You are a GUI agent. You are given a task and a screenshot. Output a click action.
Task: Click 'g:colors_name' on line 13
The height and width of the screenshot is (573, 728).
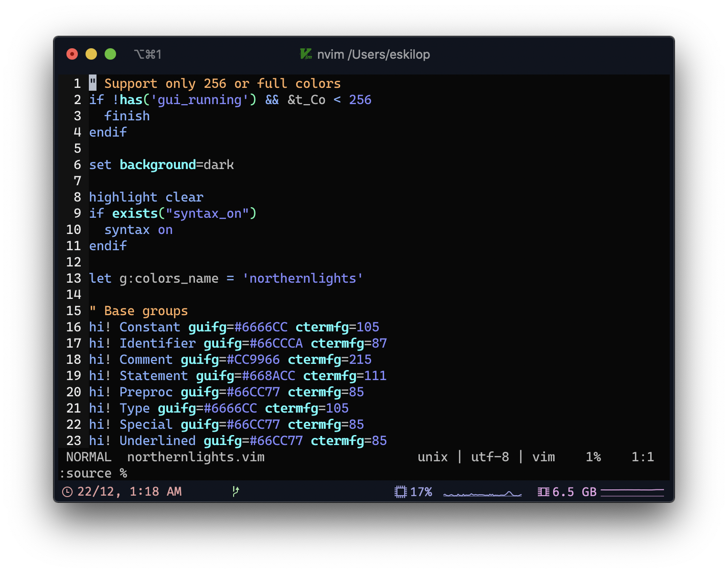pos(169,278)
